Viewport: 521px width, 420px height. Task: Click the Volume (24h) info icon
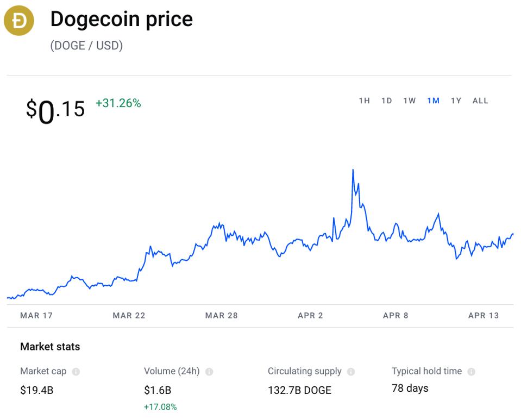point(209,372)
